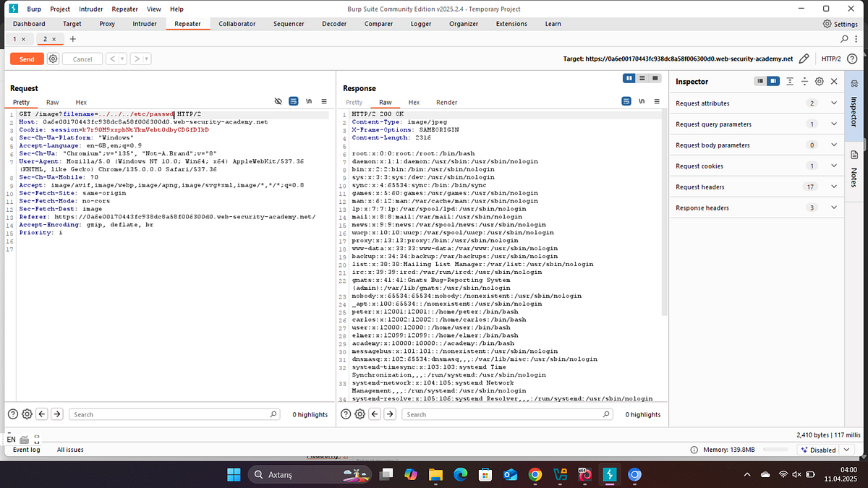Open the Inspector settings gear icon
Image resolution: width=868 pixels, height=488 pixels.
coord(820,81)
